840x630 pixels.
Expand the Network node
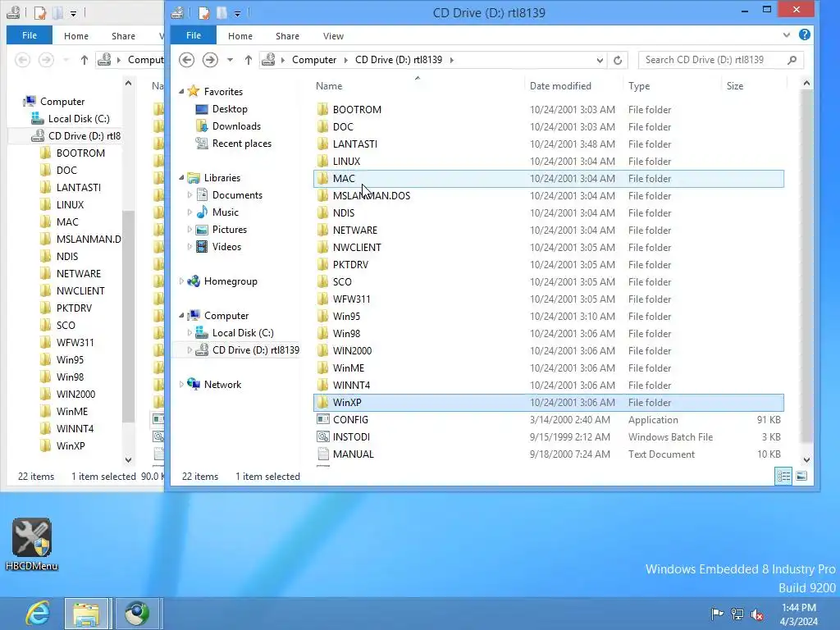(x=181, y=384)
